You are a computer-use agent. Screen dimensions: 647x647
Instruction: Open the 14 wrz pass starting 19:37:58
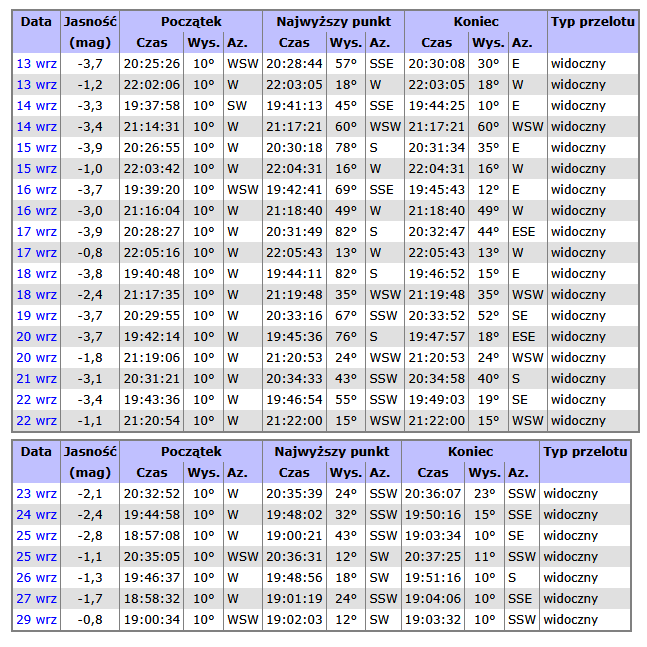pos(36,106)
